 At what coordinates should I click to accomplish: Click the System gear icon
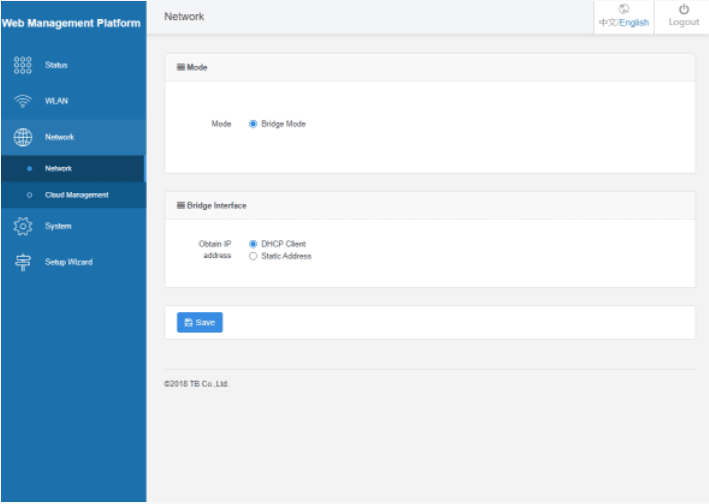tap(23, 226)
